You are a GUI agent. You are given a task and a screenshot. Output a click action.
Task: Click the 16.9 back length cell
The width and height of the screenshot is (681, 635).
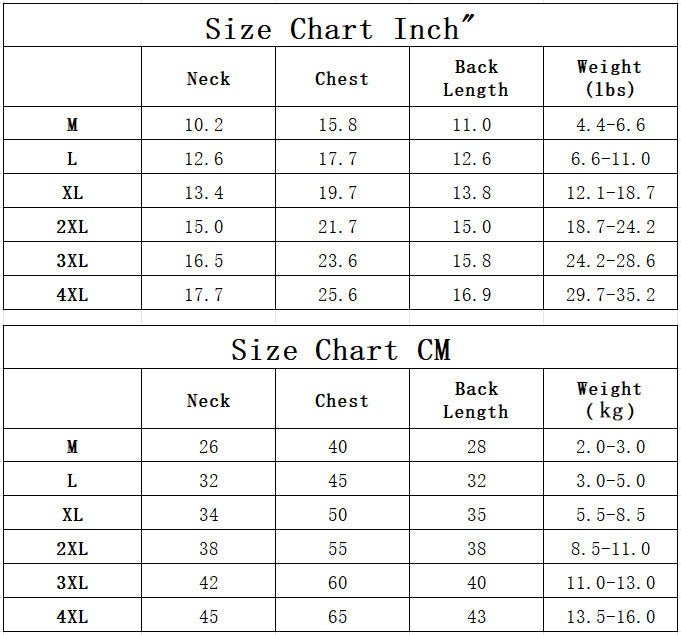(472, 294)
